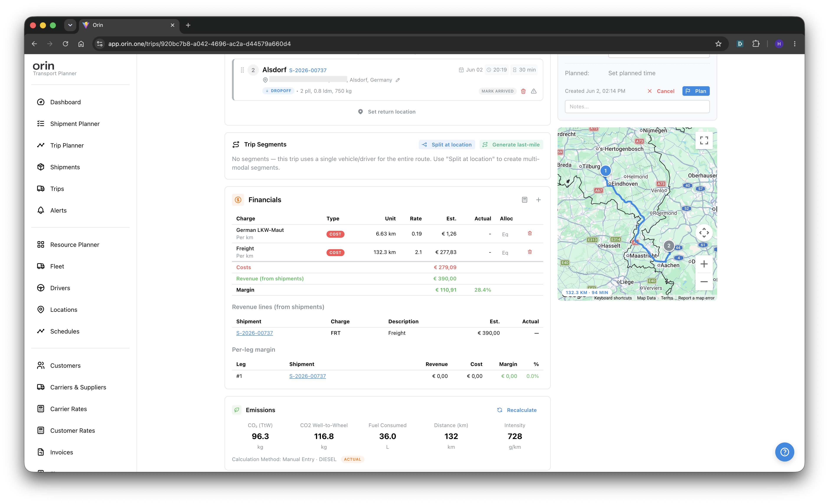Go to Trip Planner
Viewport: 829px width, 504px height.
coord(67,145)
